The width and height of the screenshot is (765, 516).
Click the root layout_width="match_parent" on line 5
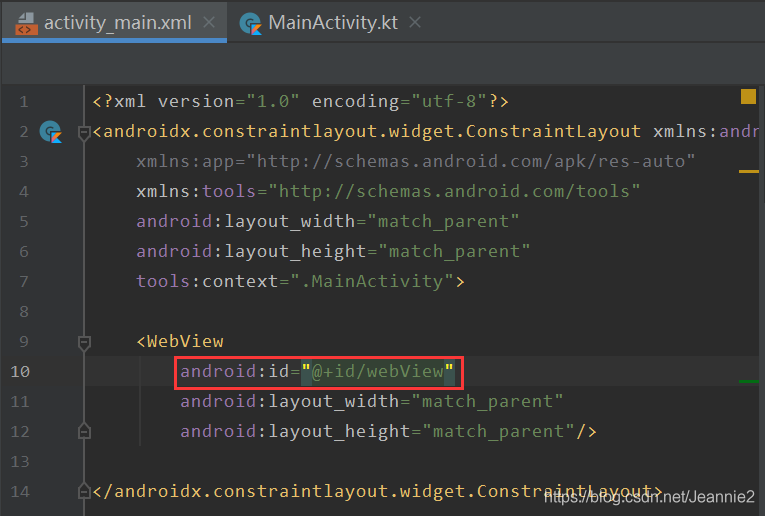pyautogui.click(x=328, y=222)
